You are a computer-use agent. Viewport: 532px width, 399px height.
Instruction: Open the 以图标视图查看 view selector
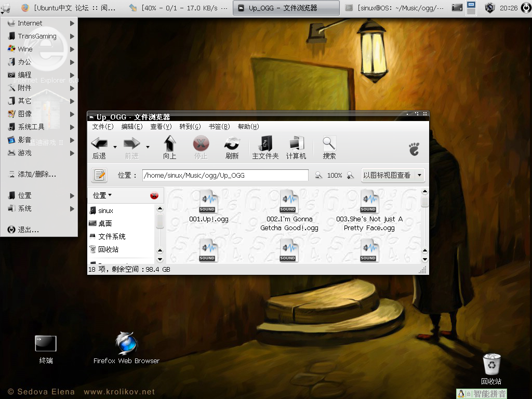point(393,175)
